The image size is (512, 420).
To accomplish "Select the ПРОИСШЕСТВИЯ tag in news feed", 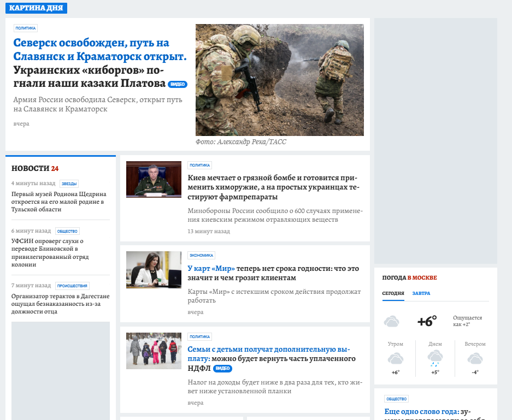I will pyautogui.click(x=72, y=286).
